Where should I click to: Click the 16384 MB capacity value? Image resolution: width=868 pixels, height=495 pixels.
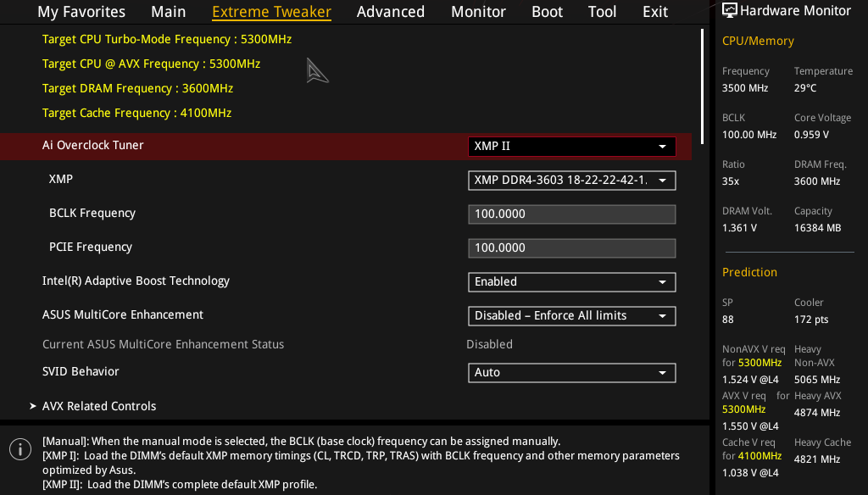point(818,227)
